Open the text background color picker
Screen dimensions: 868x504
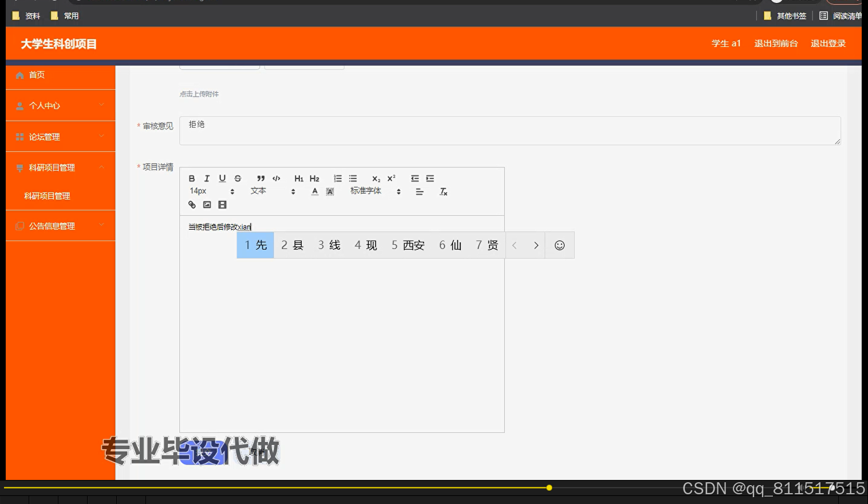pos(330,192)
